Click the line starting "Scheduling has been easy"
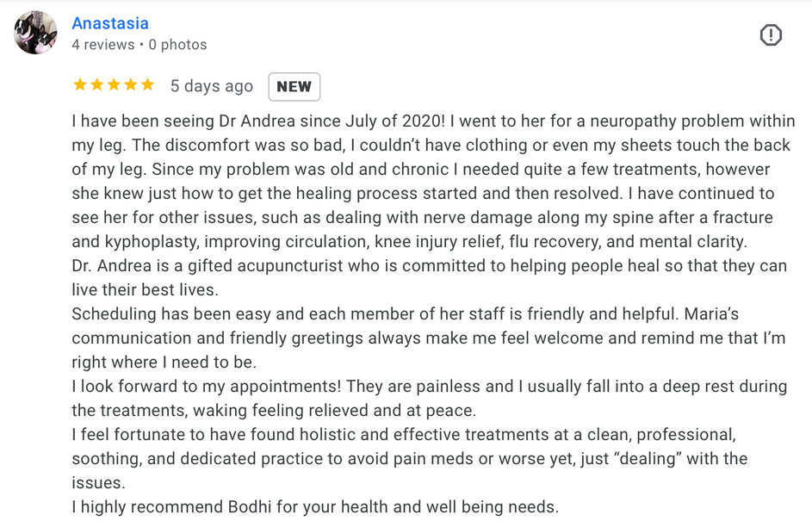812x527 pixels. tap(405, 313)
